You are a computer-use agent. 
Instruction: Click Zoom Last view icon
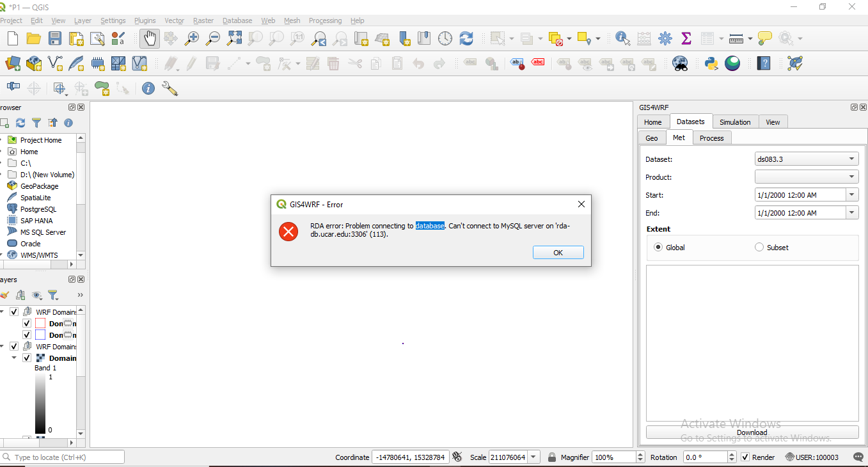point(319,38)
